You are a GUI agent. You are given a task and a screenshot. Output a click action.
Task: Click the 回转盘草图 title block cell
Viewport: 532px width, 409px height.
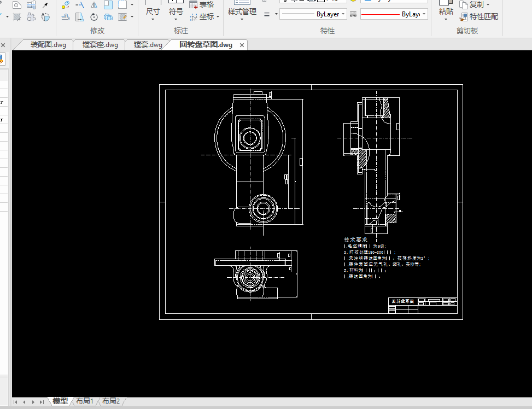point(403,301)
